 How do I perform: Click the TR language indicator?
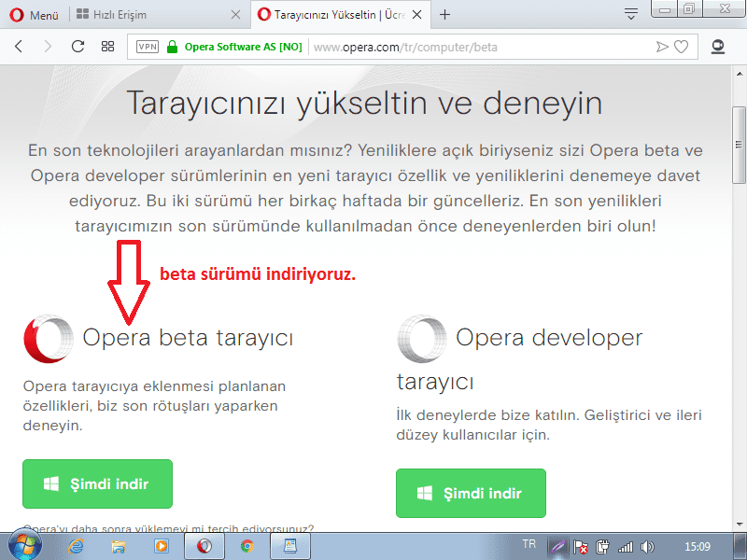529,544
